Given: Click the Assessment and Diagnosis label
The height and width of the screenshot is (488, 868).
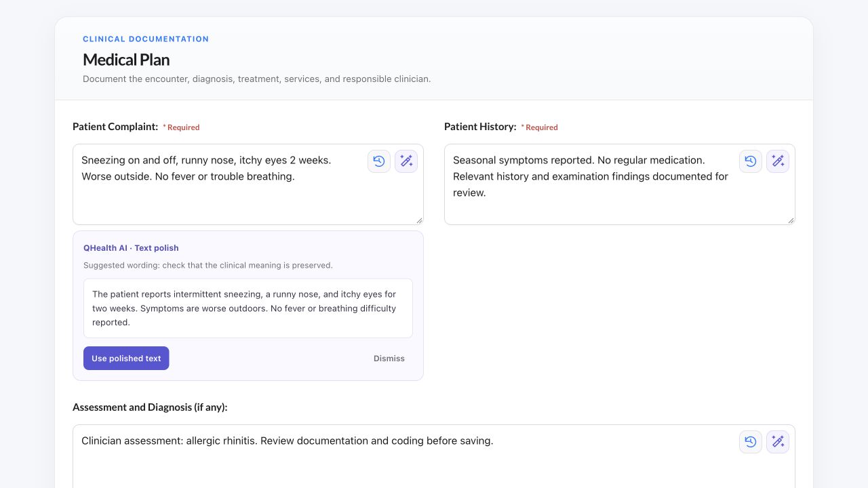Looking at the screenshot, I should 150,407.
